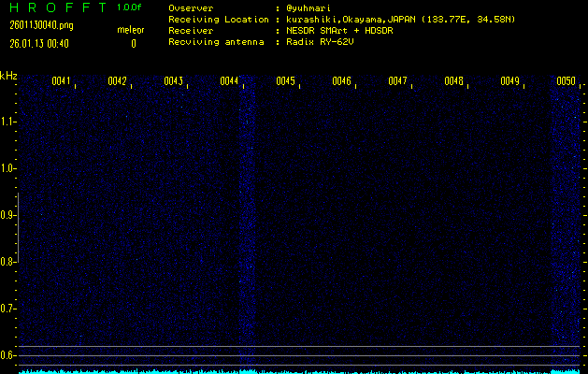Click the 0.6 kHz axis label
The width and height of the screenshot is (588, 374).
[7, 355]
